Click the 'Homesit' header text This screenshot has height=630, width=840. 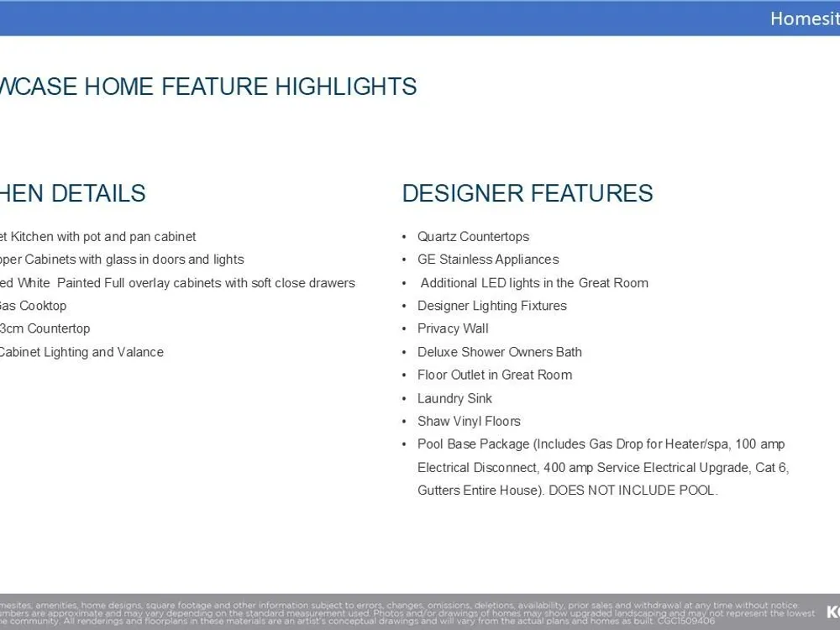tap(805, 18)
